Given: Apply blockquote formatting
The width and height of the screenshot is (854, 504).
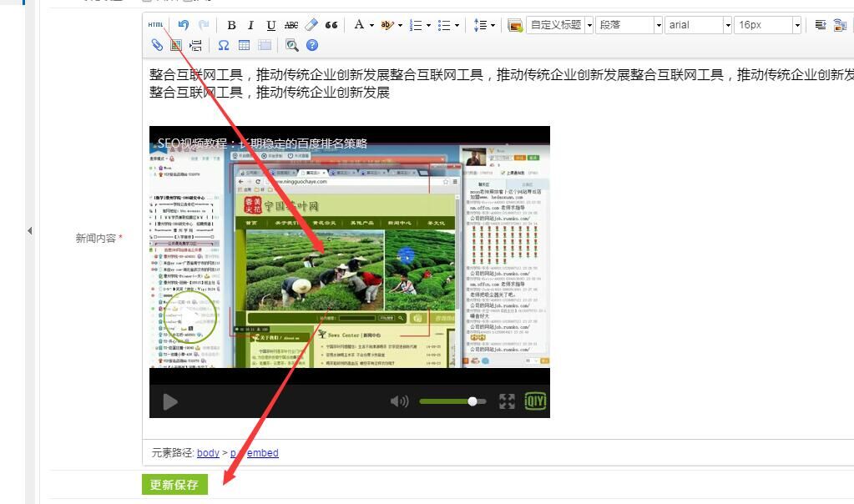Looking at the screenshot, I should click(x=331, y=25).
